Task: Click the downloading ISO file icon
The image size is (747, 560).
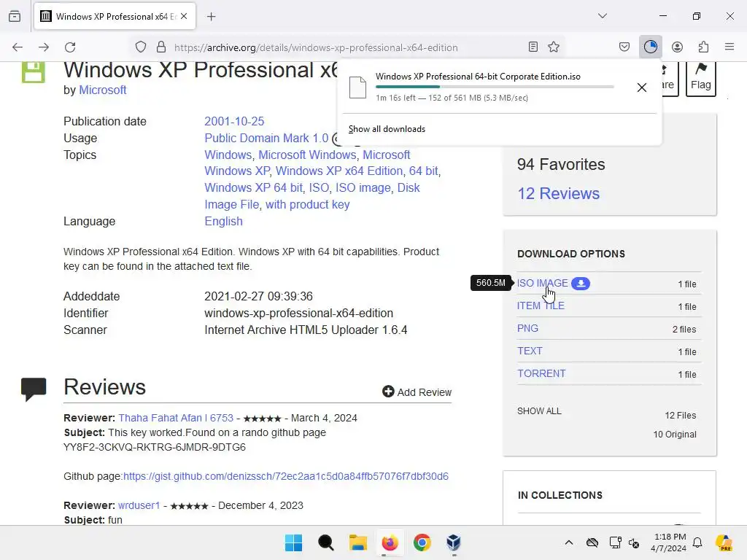Action: tap(357, 87)
